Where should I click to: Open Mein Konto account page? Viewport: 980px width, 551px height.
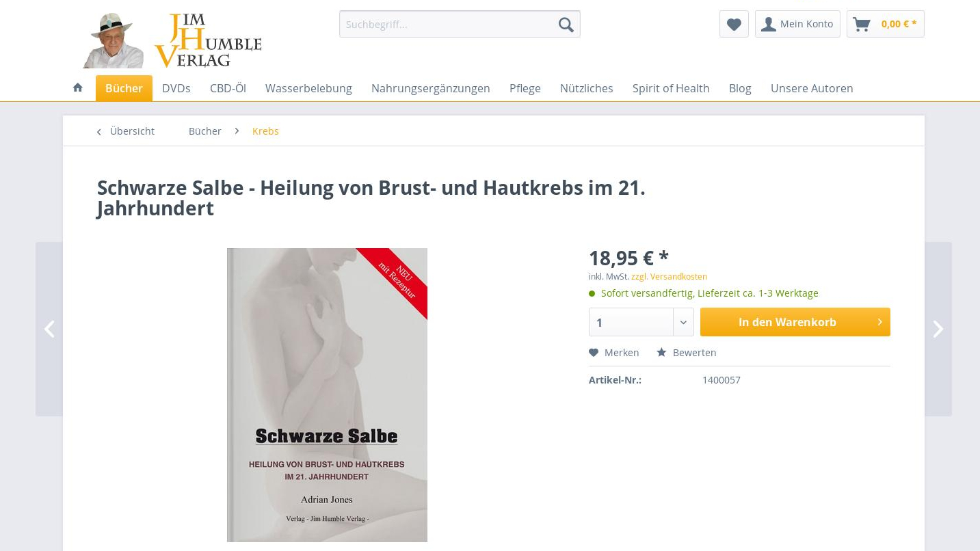pos(797,24)
